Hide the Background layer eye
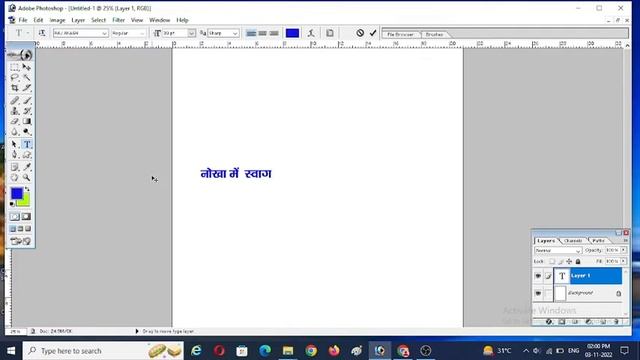This screenshot has height=360, width=640. click(538, 293)
